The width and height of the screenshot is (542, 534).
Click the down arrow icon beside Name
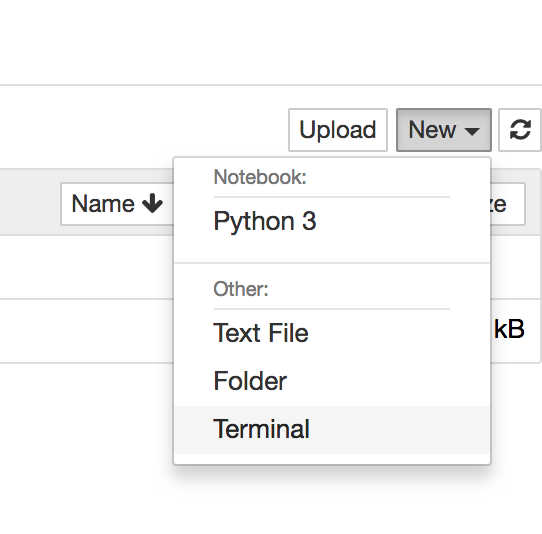pos(152,203)
